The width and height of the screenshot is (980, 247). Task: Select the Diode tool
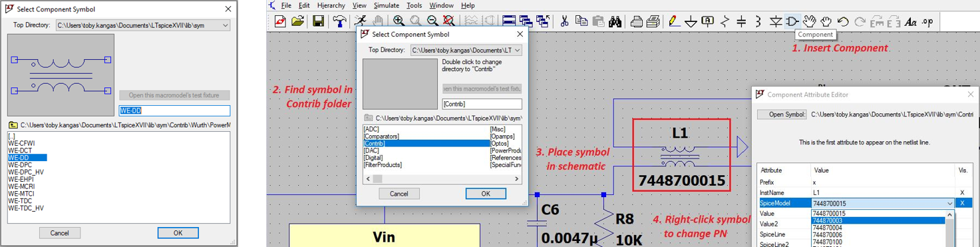[776, 21]
